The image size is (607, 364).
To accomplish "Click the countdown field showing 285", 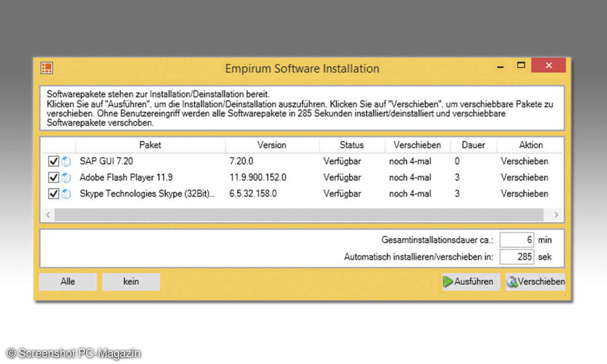I will [517, 257].
